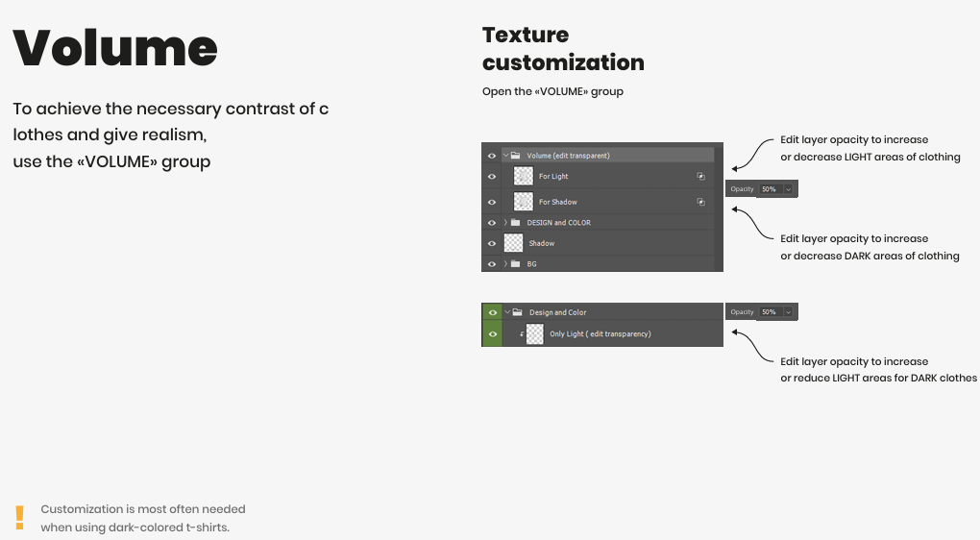Screen dimensions: 980x540
Task: Click the For Shadow layer thumbnail
Action: coord(523,201)
